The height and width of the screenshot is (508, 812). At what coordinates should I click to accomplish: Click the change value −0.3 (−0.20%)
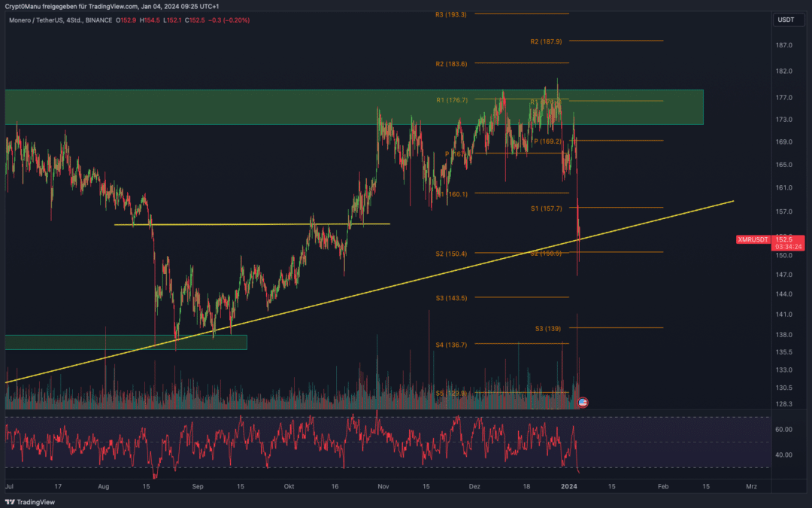(229, 20)
